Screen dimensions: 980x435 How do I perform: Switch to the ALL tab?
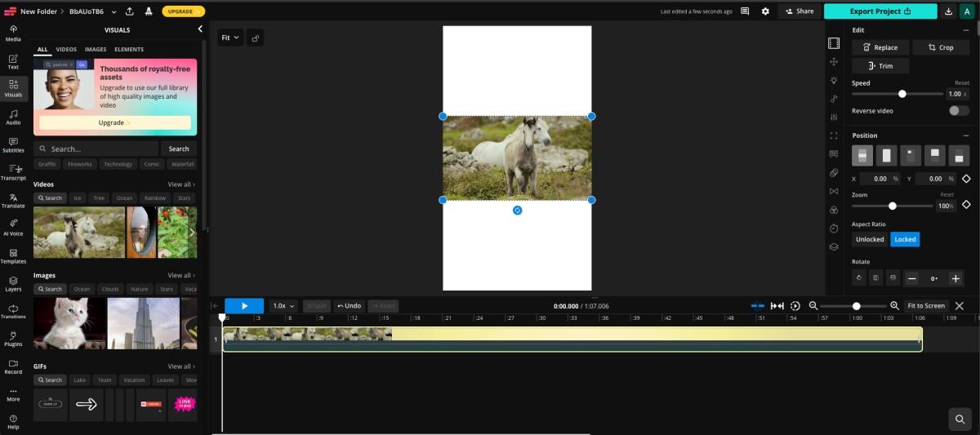point(42,50)
